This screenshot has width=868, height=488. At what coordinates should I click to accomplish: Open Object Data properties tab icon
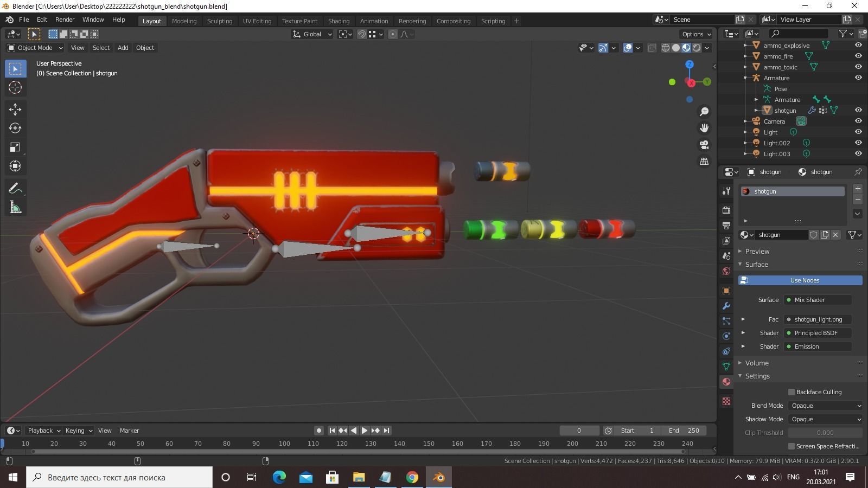tap(726, 367)
